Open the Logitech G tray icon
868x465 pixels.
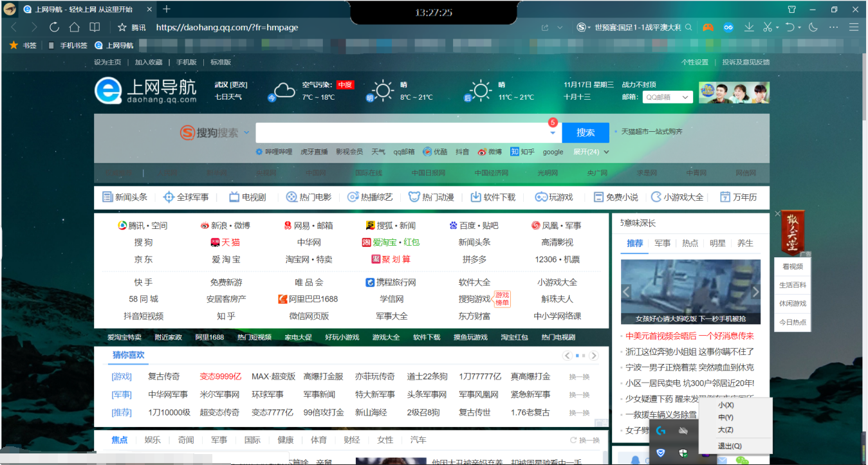660,430
